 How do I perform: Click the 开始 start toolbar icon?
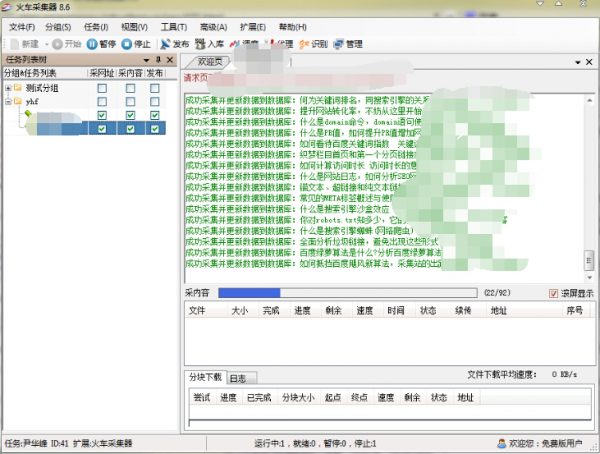coord(57,44)
